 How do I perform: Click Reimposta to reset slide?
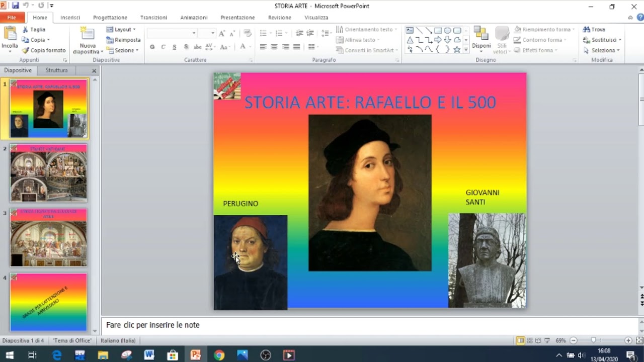[x=123, y=40]
